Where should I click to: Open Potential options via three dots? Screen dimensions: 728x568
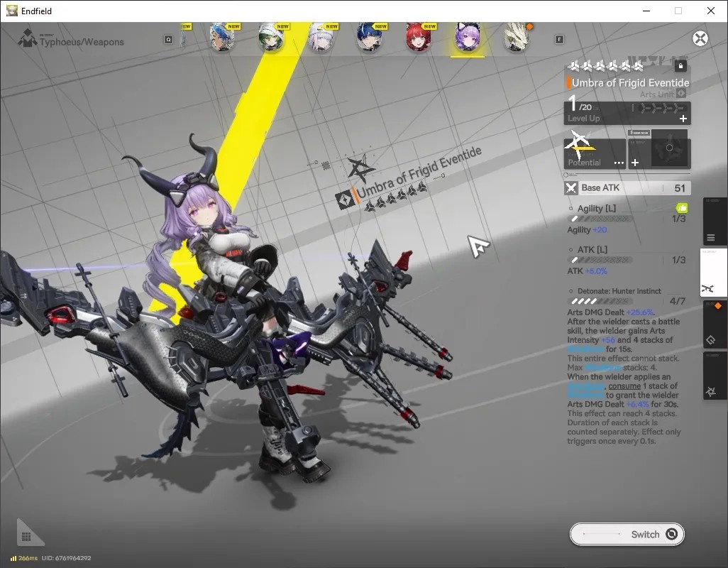click(x=619, y=163)
